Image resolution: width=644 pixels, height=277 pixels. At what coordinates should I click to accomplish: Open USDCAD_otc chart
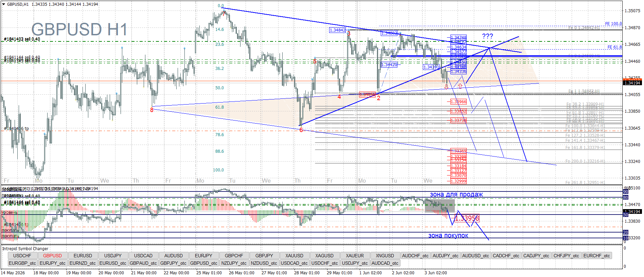294,263
